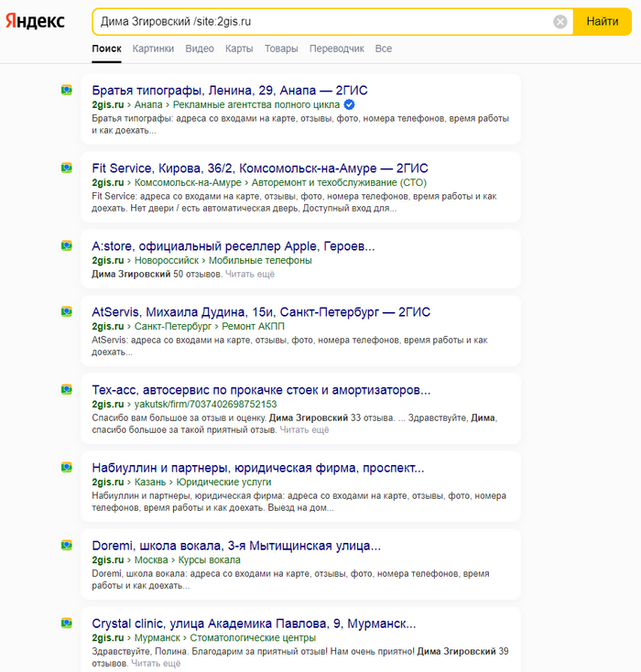The width and height of the screenshot is (641, 672).
Task: Select the Поиск tab
Action: [x=106, y=49]
